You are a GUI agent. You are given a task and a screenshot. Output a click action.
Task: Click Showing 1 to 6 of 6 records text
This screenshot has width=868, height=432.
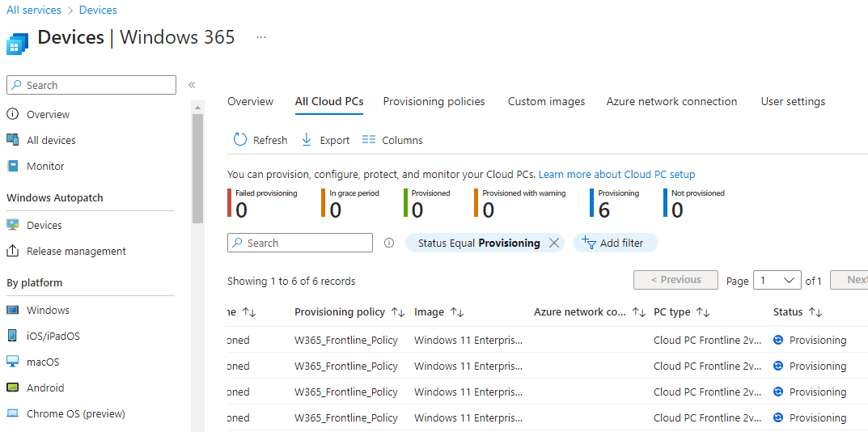pyautogui.click(x=291, y=282)
